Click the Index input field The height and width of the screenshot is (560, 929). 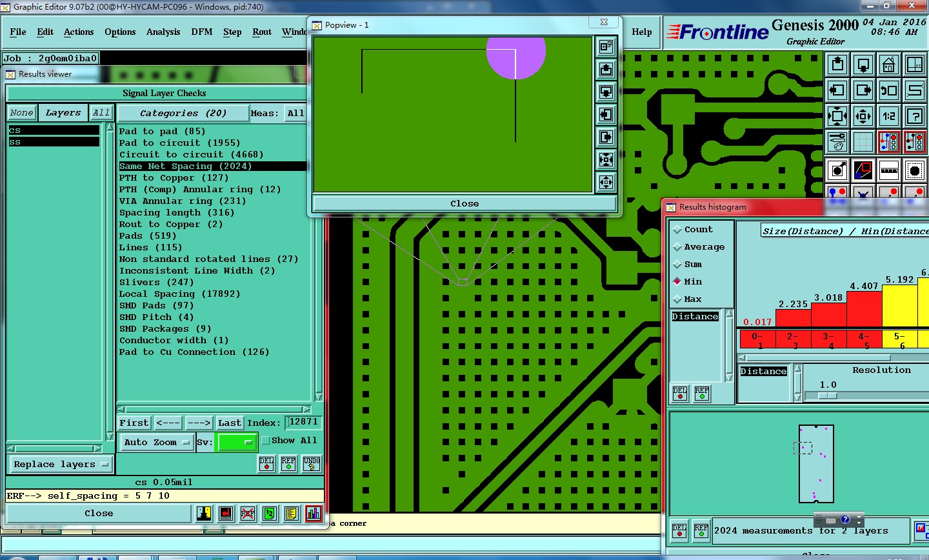point(303,422)
